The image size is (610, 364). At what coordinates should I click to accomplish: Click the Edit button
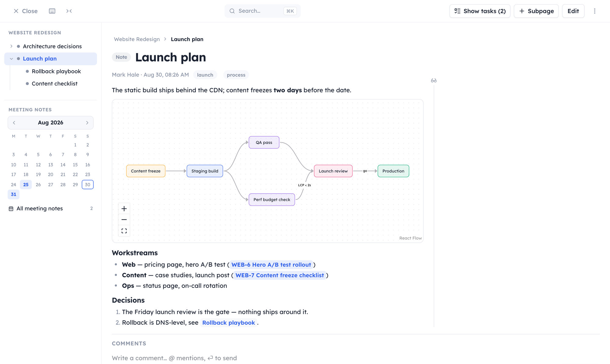573,11
